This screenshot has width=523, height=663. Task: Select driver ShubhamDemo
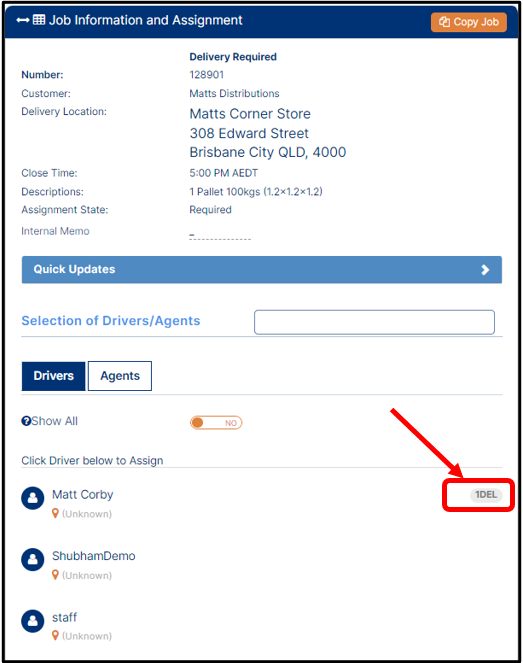click(93, 556)
